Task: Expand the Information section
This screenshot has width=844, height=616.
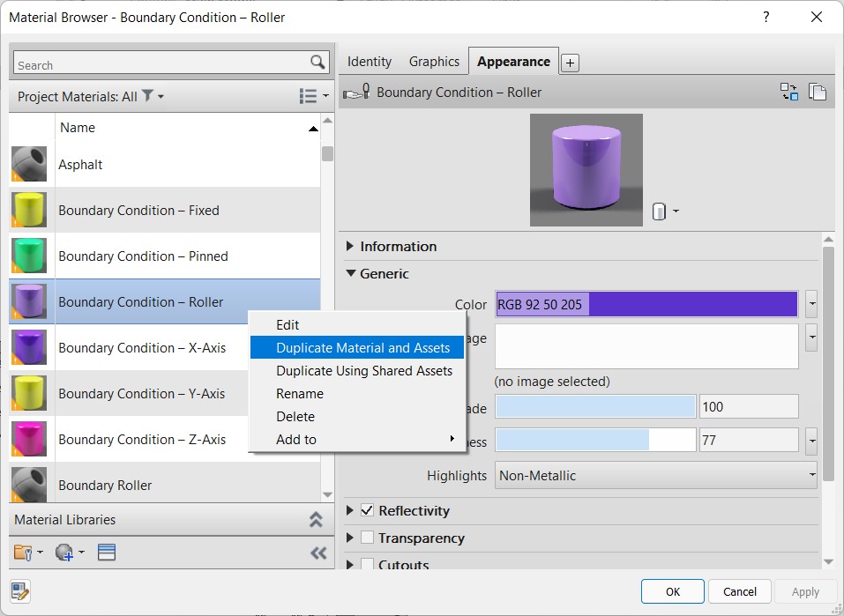Action: pos(350,247)
